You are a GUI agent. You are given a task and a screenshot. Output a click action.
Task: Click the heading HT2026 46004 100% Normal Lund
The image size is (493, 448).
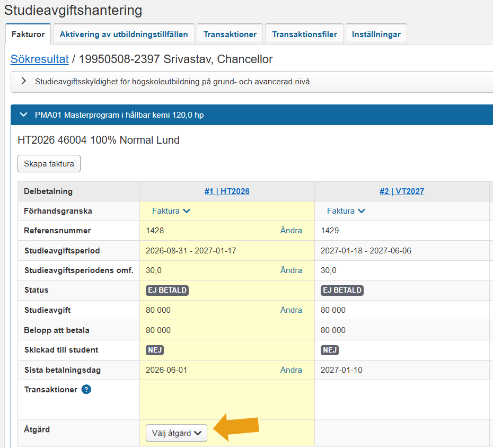99,140
